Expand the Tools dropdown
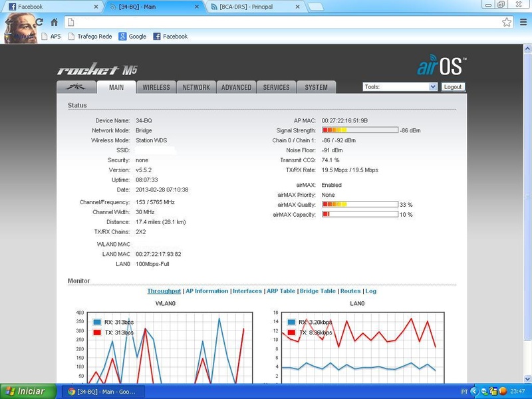This screenshot has width=532, height=399. tap(400, 87)
